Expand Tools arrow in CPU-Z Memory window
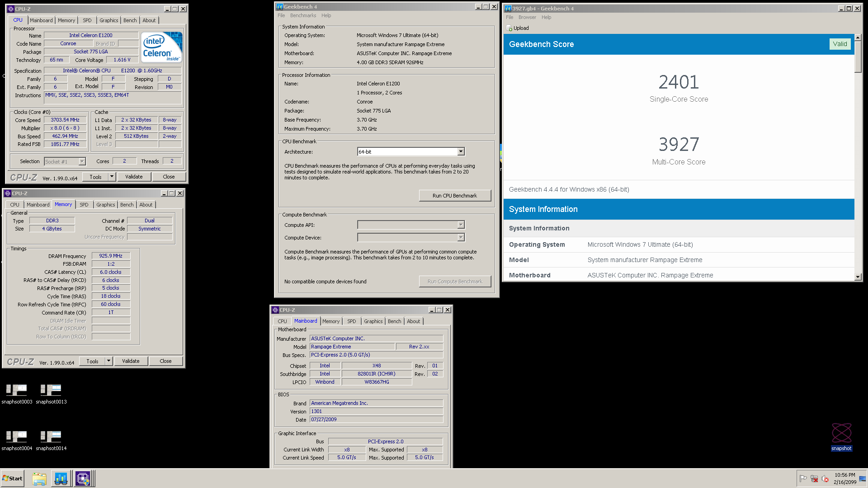 click(x=109, y=361)
